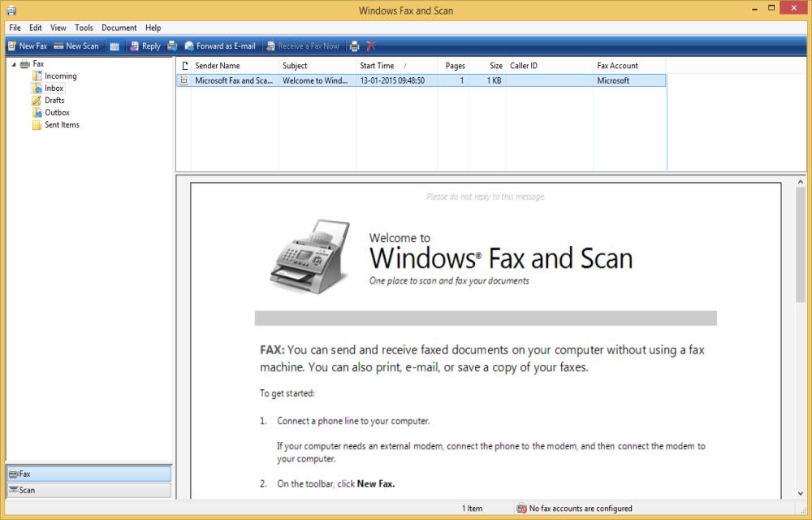Select the Inbox folder
This screenshot has height=520, width=812.
click(x=54, y=88)
